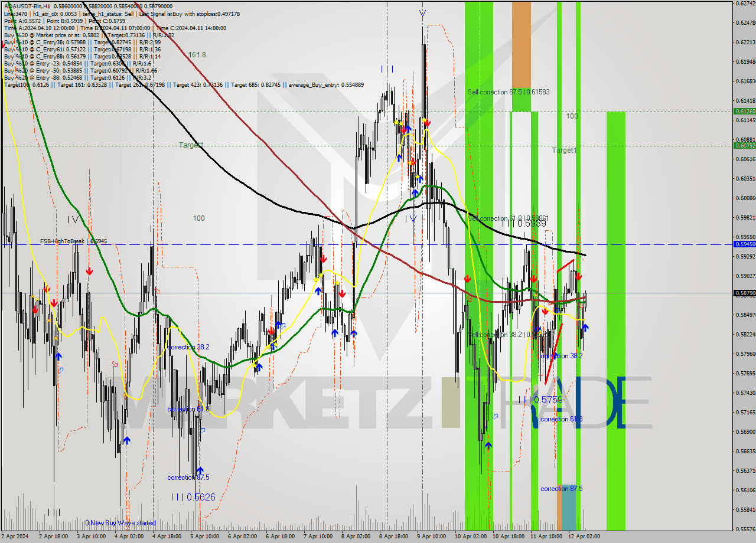Click the 'I I I 0.5759' wave label
Viewport: 756px width, 543px height.
541,400
